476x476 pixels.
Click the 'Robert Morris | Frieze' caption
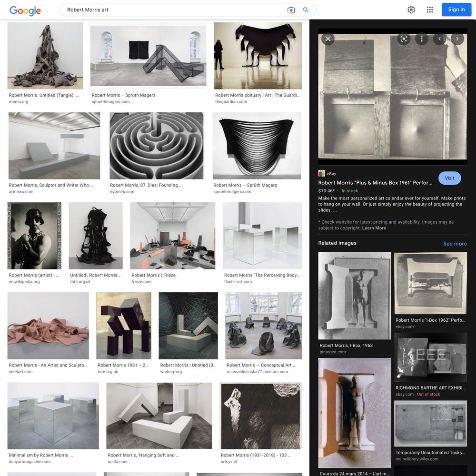154,275
